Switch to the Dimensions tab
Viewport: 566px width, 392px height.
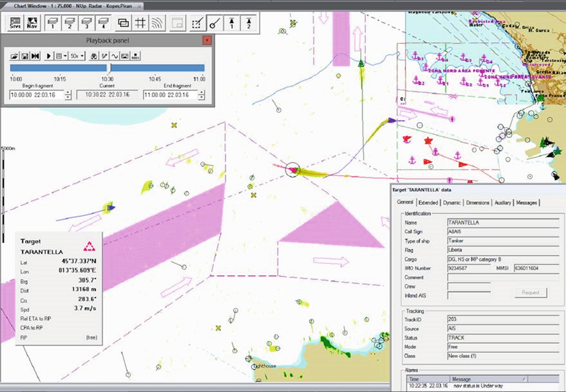(477, 202)
